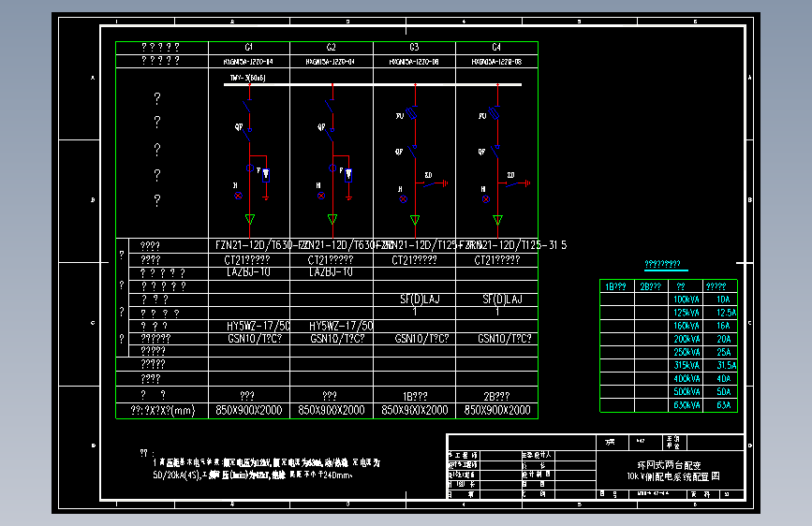Select the CT21????? cell under G1
The width and height of the screenshot is (812, 526).
point(247,260)
